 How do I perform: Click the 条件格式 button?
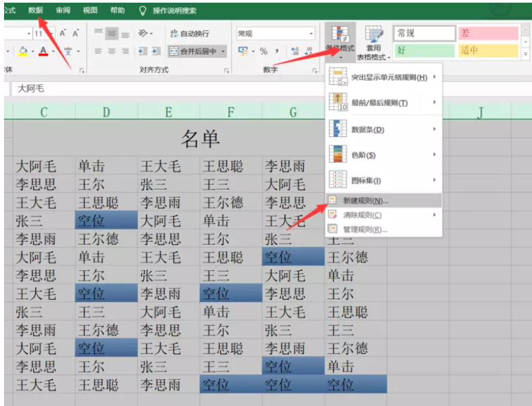340,42
